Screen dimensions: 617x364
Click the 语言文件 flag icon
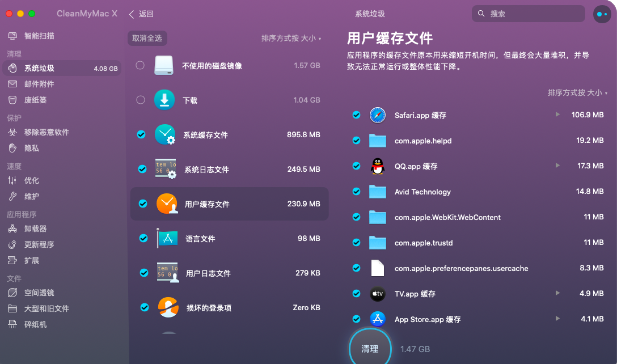[167, 238]
